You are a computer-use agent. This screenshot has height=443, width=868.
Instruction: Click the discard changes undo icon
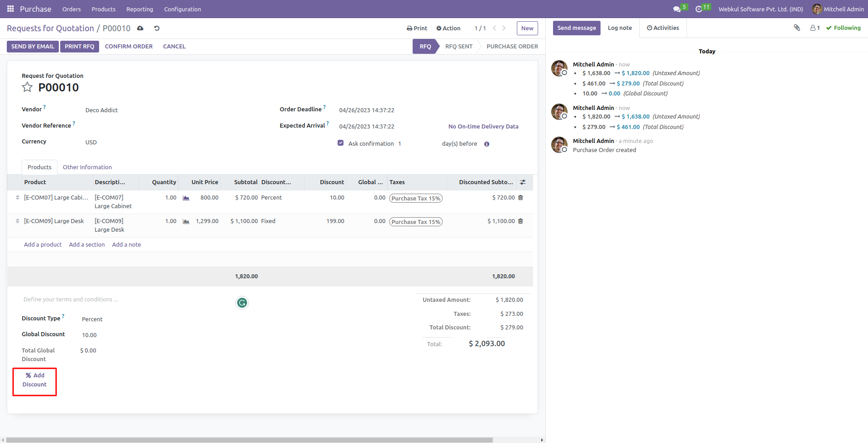pyautogui.click(x=157, y=29)
